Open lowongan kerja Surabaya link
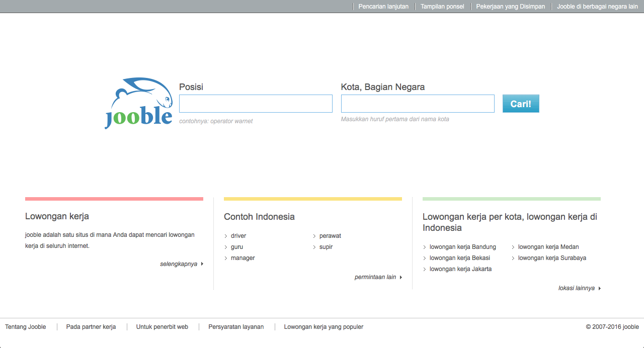This screenshot has height=348, width=644. point(552,258)
